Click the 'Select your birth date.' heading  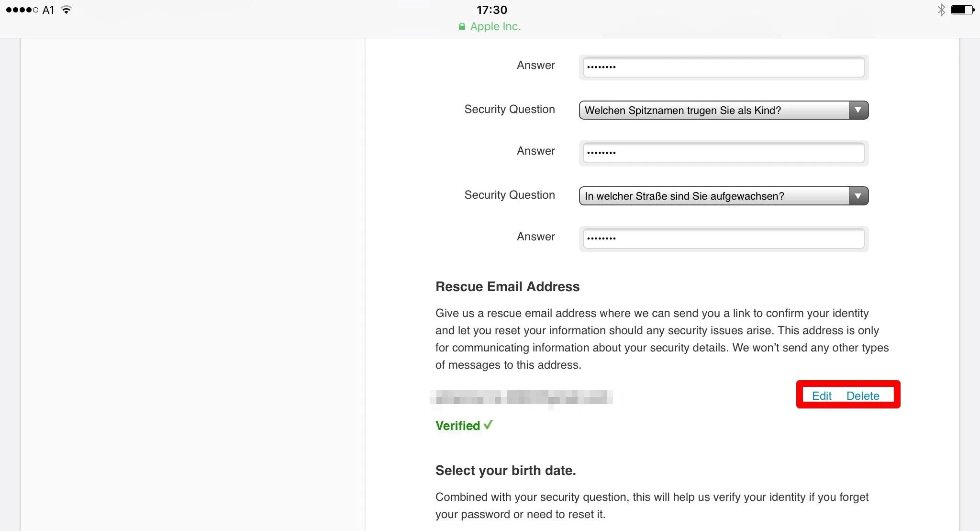[505, 471]
